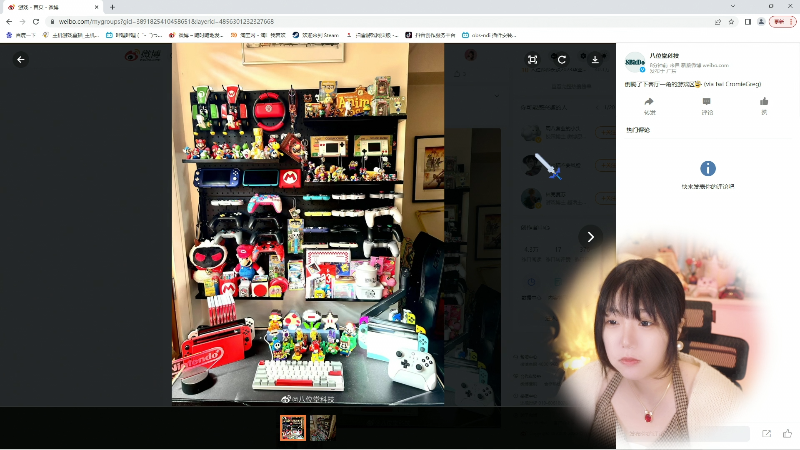Open a new browser tab
The height and width of the screenshot is (450, 800).
tap(112, 7)
